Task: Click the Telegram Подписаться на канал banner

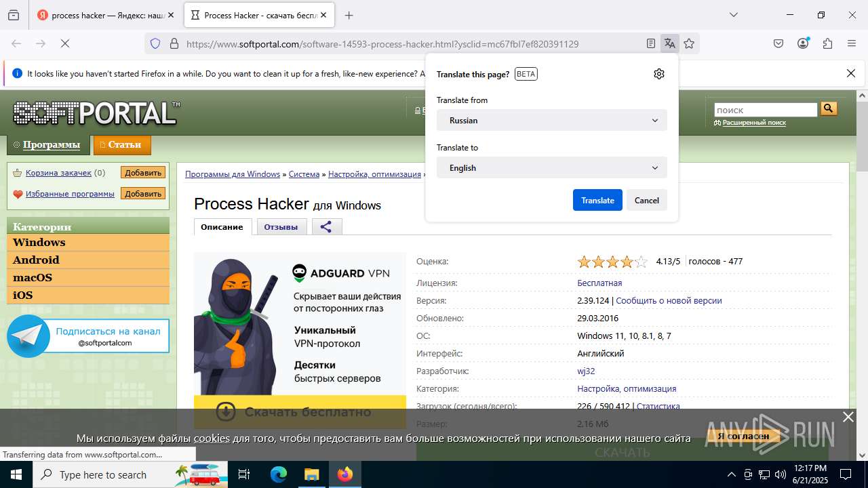Action: click(88, 335)
